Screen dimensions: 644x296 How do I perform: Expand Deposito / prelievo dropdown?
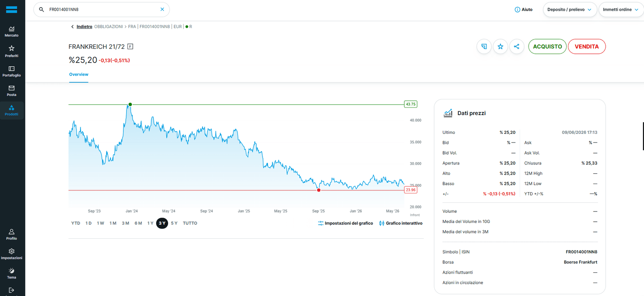click(569, 9)
